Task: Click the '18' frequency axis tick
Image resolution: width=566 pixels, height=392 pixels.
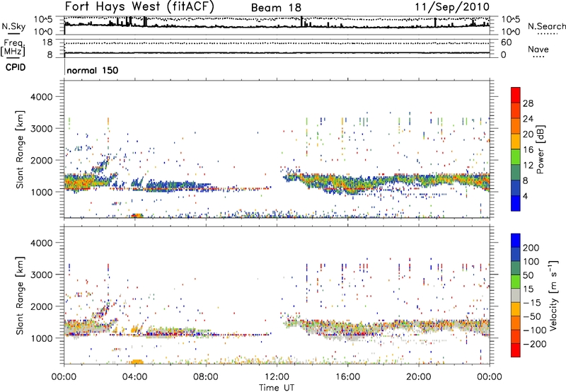Action: 47,42
